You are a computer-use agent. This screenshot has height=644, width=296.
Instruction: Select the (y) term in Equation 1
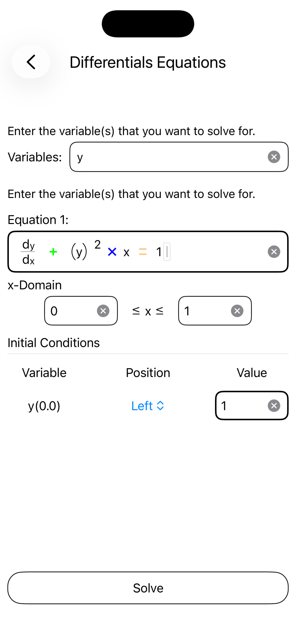click(79, 252)
